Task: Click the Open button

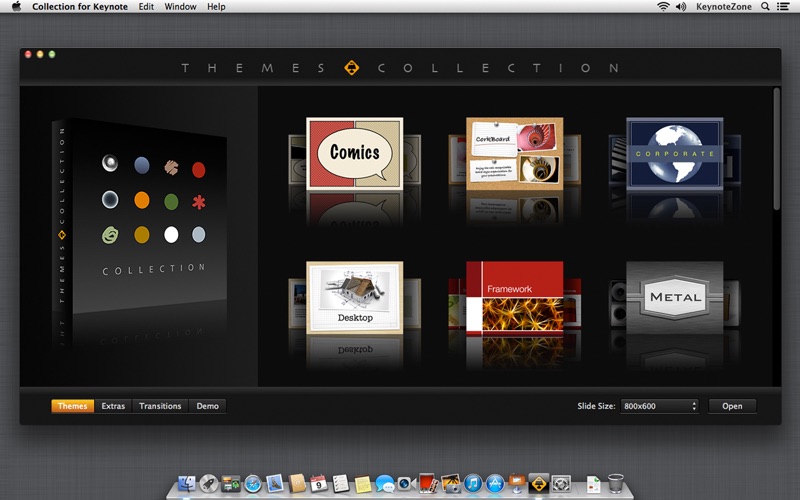Action: point(732,406)
